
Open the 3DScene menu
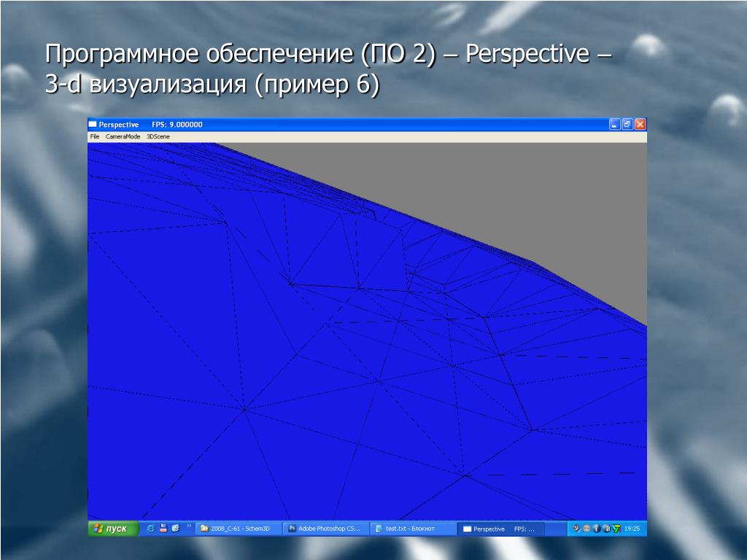[158, 136]
